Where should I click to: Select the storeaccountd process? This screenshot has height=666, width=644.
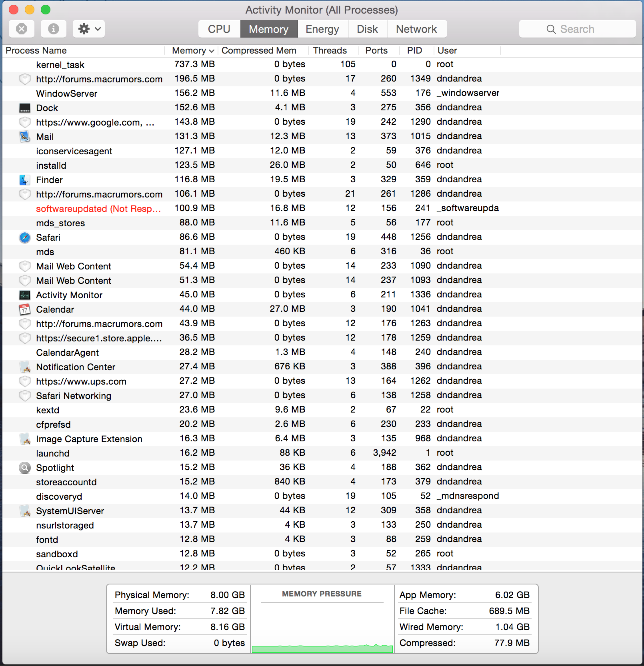click(322, 482)
